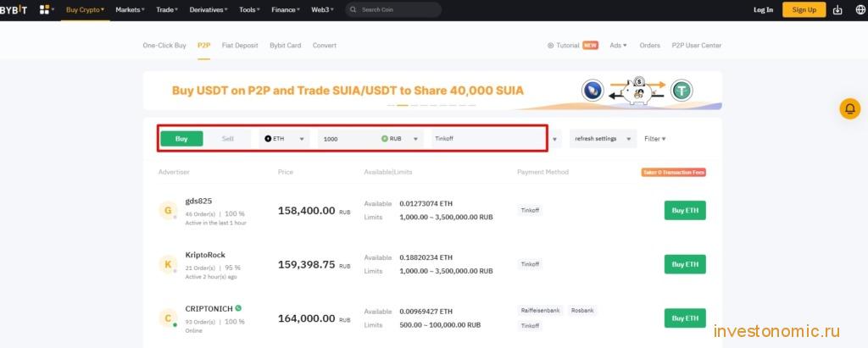Click the piggy bank banner graphic
This screenshot has width=868, height=348.
(x=637, y=91)
